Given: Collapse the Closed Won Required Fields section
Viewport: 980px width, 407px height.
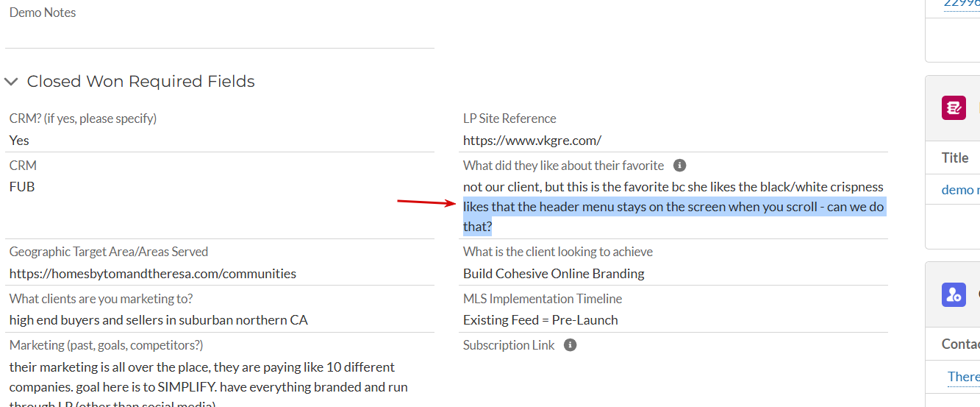Looking at the screenshot, I should (x=11, y=82).
